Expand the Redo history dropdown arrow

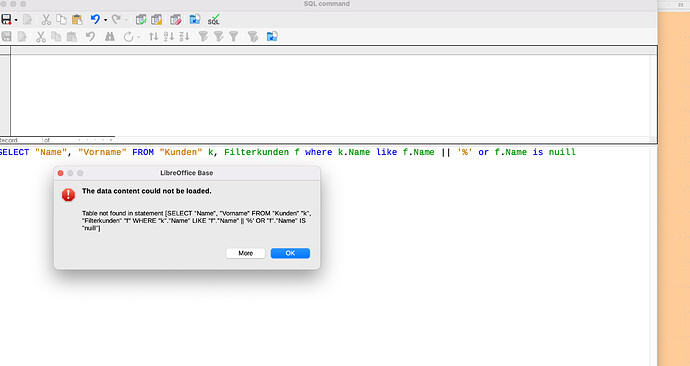click(x=126, y=20)
